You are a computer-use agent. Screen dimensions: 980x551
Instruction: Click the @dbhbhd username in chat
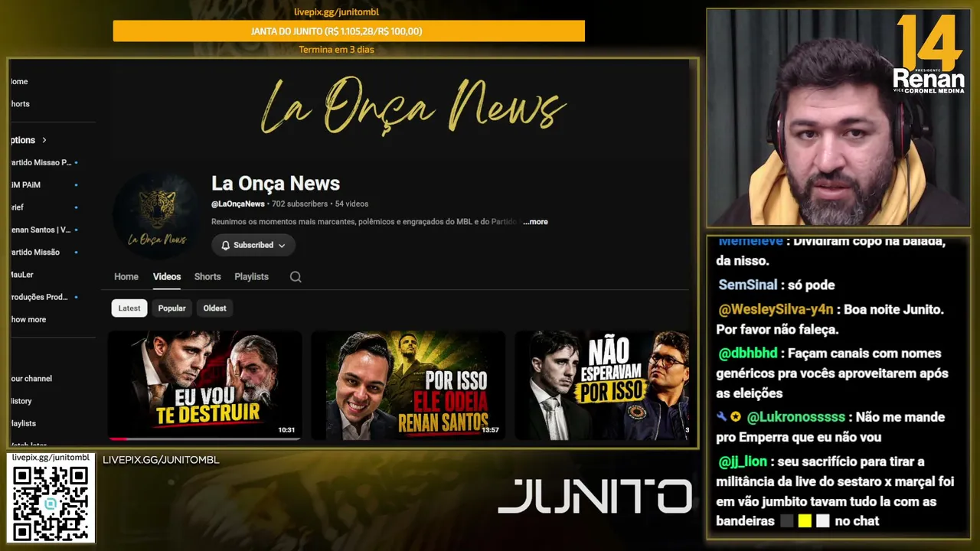coord(748,354)
